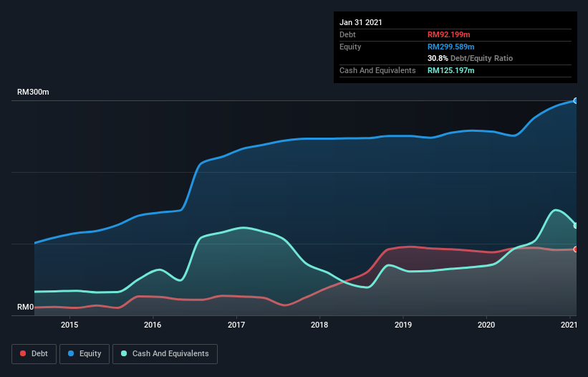Toggle the Equity series legend button
This screenshot has height=377, width=588.
(x=85, y=354)
